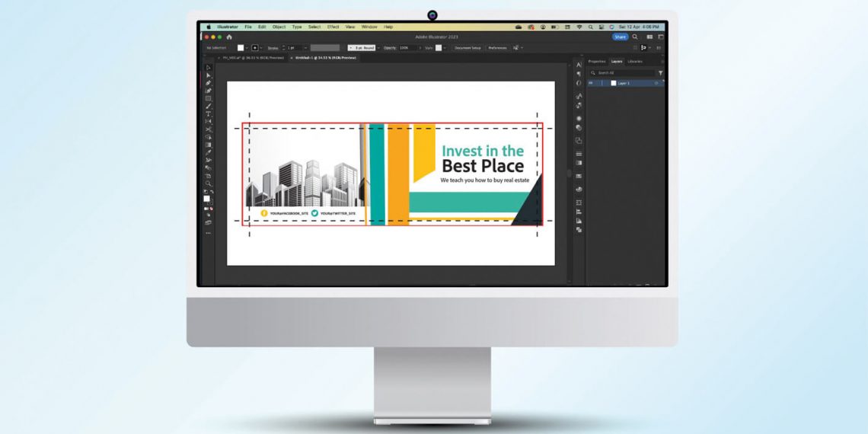Open the stroke weight dropdown
868x434 pixels.
[305, 48]
